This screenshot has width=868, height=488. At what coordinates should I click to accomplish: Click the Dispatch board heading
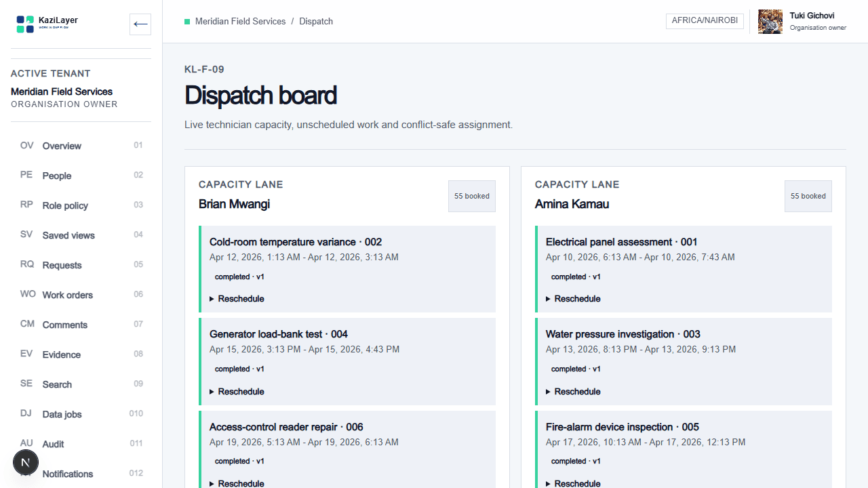click(260, 96)
